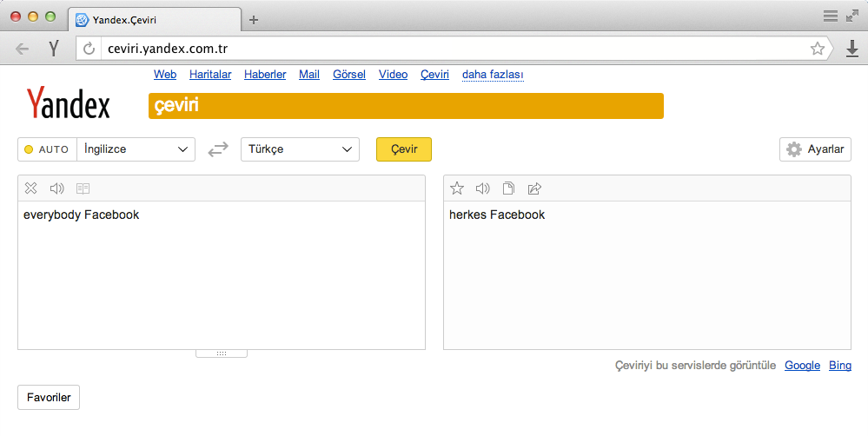The height and width of the screenshot is (436, 868).
Task: Open the Türkçe target language dropdown
Action: pos(300,149)
